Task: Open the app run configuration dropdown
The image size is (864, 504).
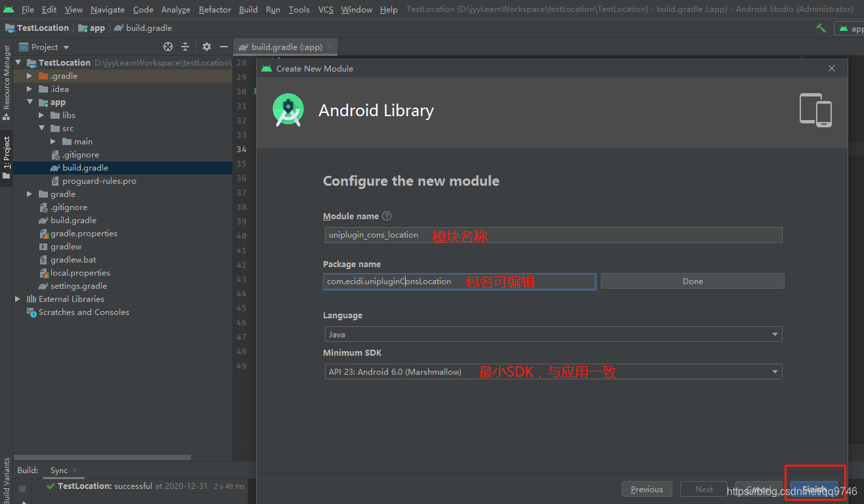Action: [x=850, y=28]
